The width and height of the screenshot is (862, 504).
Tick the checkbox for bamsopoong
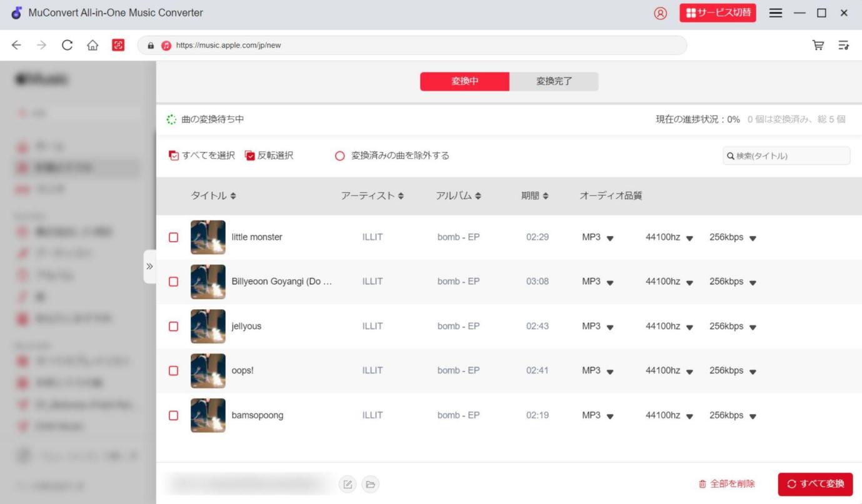174,415
